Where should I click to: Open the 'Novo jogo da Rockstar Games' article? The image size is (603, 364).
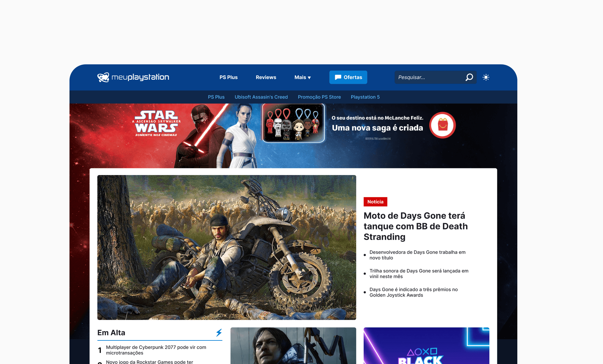tap(150, 362)
